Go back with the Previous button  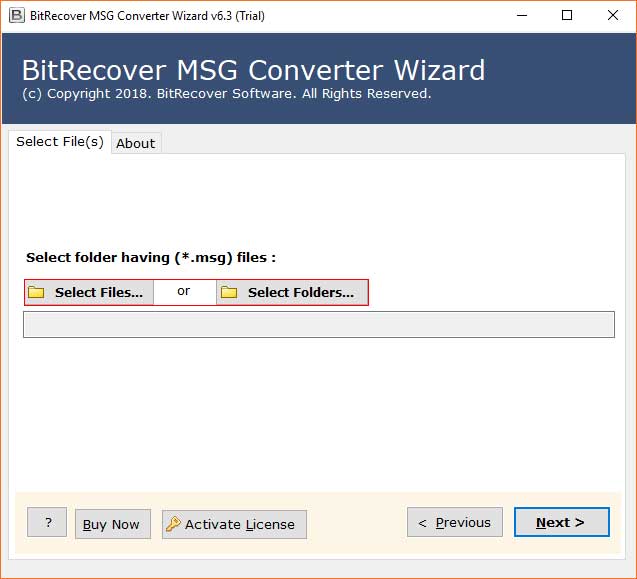point(455,522)
